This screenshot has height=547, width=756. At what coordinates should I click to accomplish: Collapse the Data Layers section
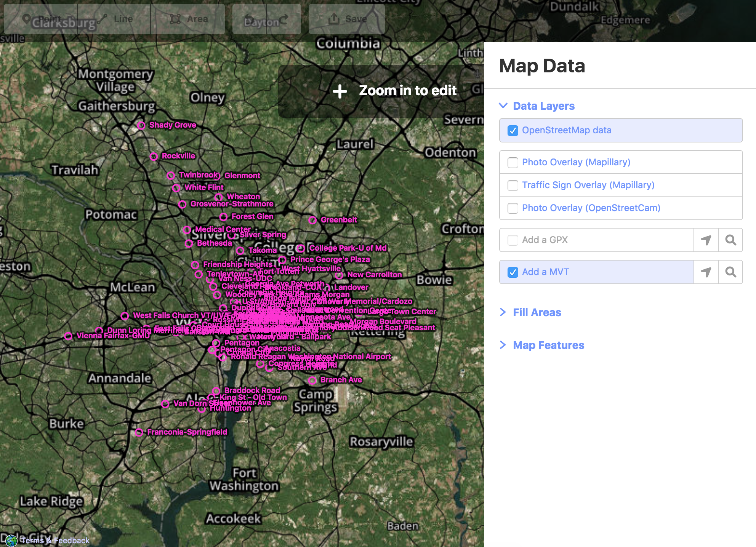[x=537, y=106]
